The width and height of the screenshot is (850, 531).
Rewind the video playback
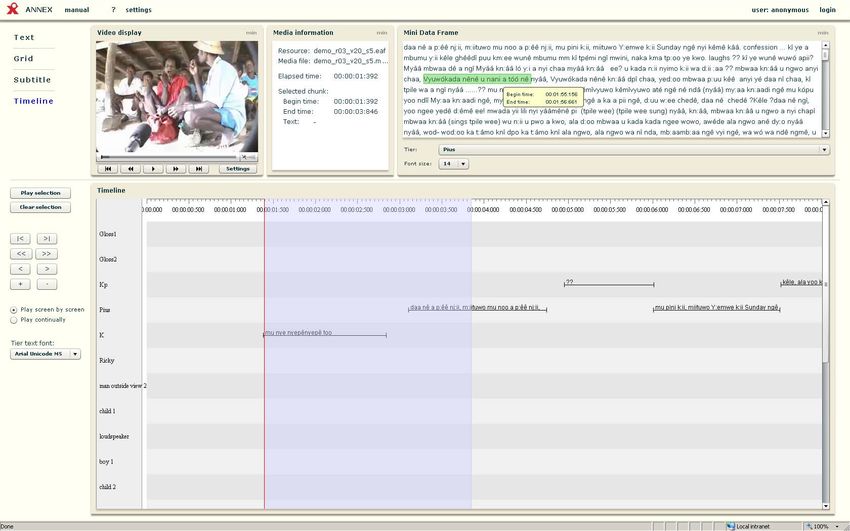131,169
